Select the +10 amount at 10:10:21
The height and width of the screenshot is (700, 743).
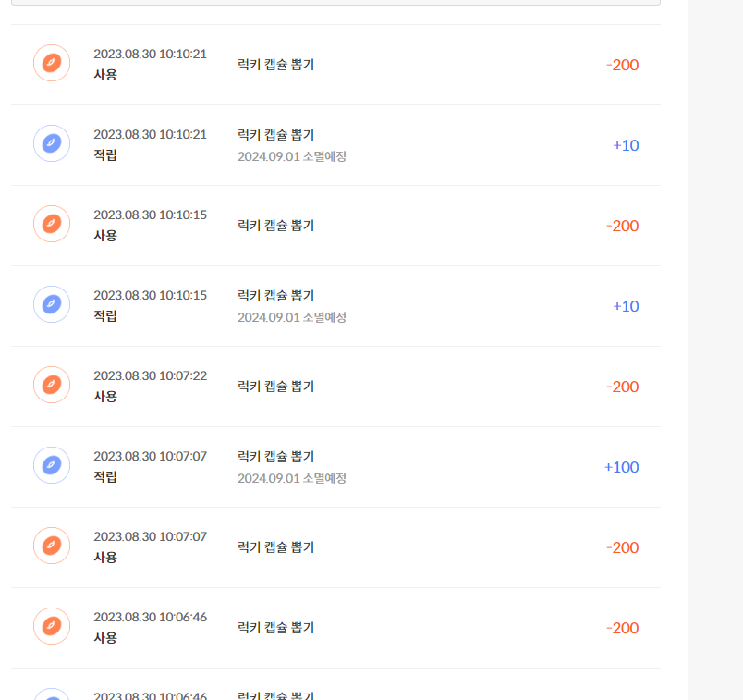[x=626, y=145]
